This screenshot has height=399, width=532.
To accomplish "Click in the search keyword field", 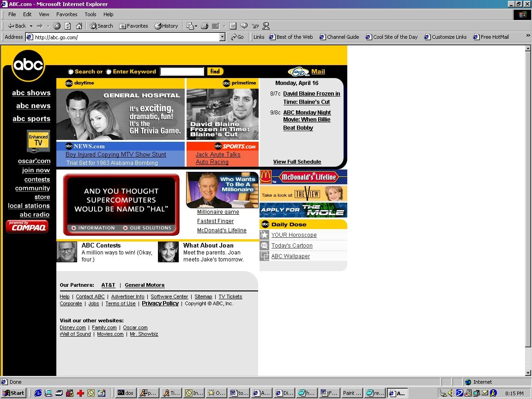I will point(182,72).
